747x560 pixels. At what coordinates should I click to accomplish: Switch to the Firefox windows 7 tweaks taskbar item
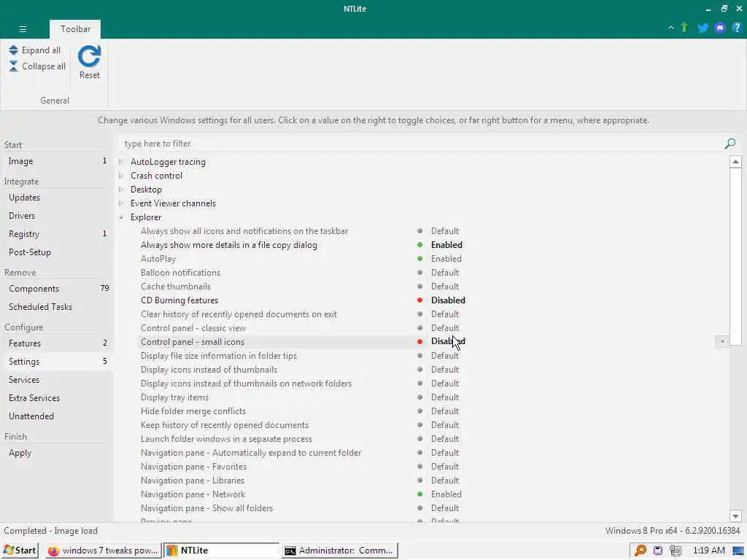pyautogui.click(x=104, y=551)
